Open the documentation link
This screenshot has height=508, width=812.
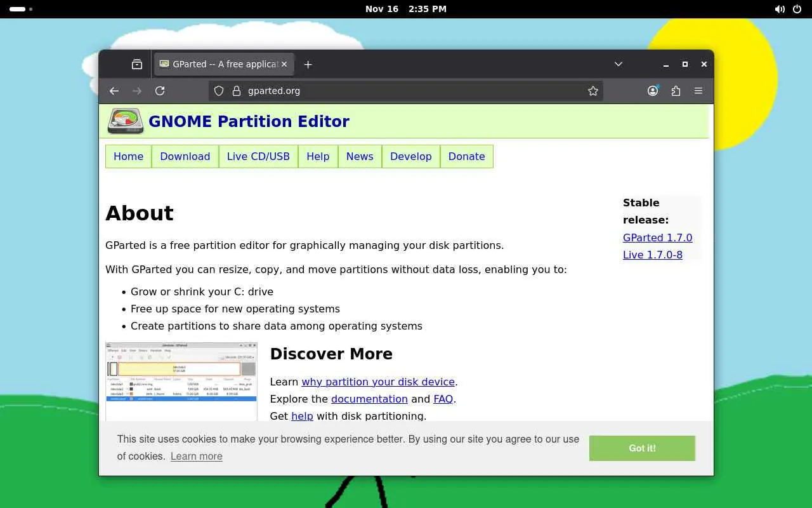pos(369,399)
